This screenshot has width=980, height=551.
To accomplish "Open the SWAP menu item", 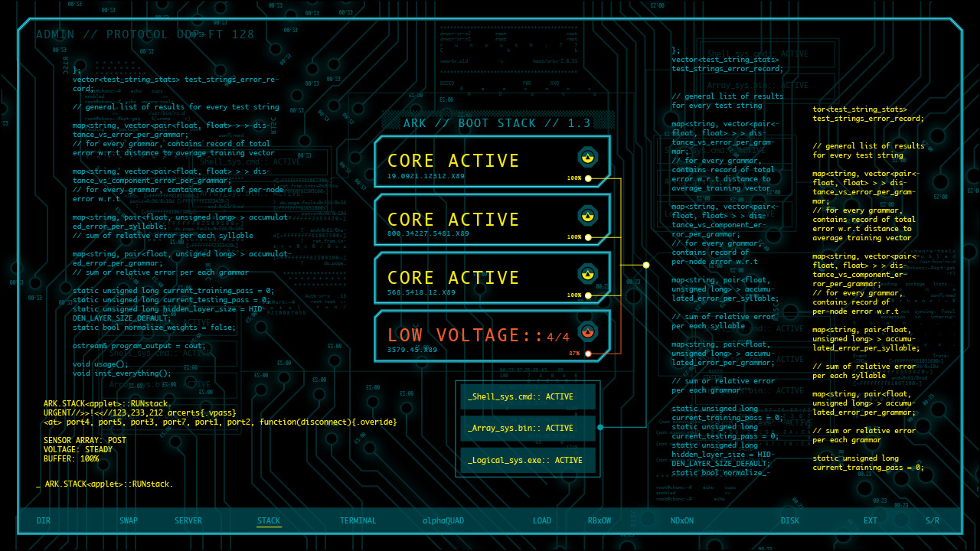I will pos(129,521).
